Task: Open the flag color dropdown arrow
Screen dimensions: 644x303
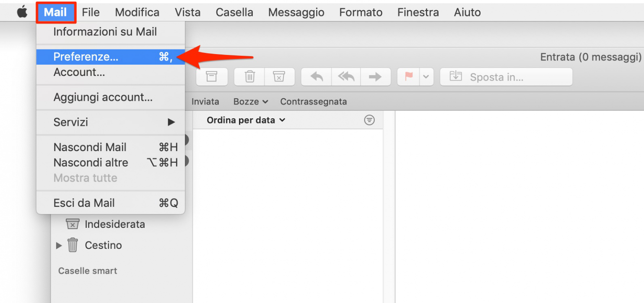Action: (426, 77)
